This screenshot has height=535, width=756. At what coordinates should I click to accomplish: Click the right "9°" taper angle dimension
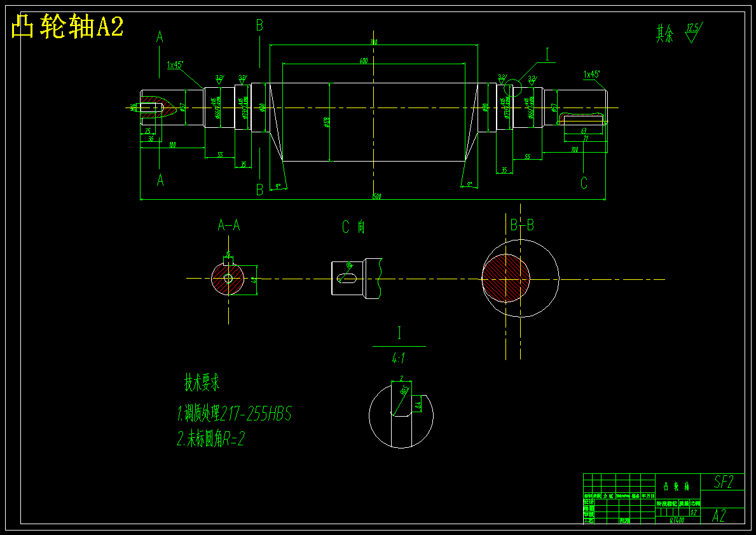469,184
